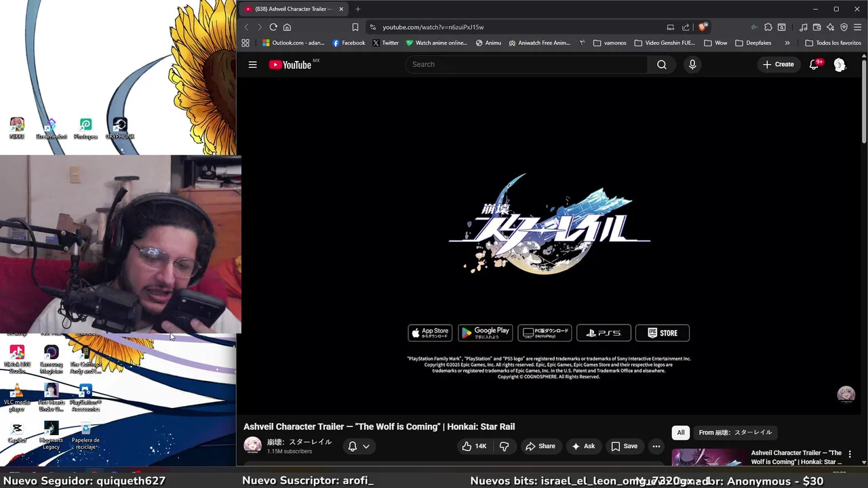Open the Animu bookmark
The height and width of the screenshot is (488, 868).
click(x=488, y=43)
